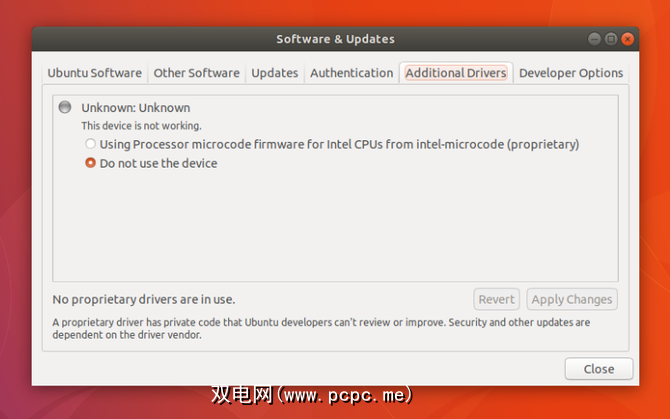The image size is (670, 419).
Task: Switch to the Ubuntu Software tab
Action: tap(95, 73)
